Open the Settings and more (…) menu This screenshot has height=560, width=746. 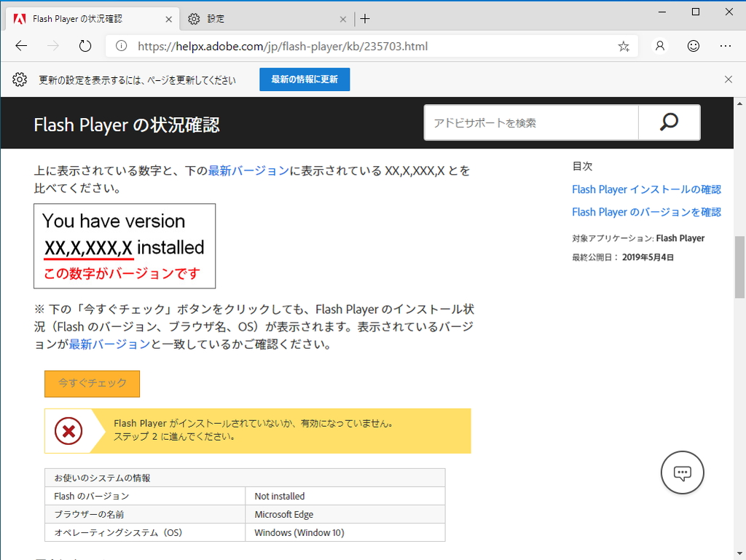point(727,45)
